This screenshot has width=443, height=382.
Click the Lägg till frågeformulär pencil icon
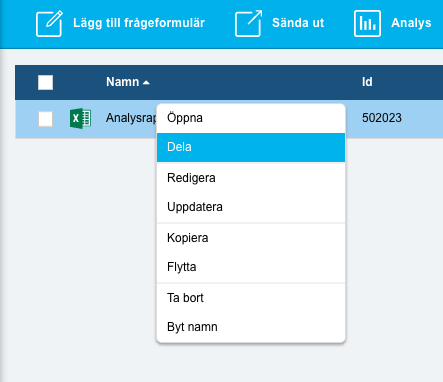49,23
